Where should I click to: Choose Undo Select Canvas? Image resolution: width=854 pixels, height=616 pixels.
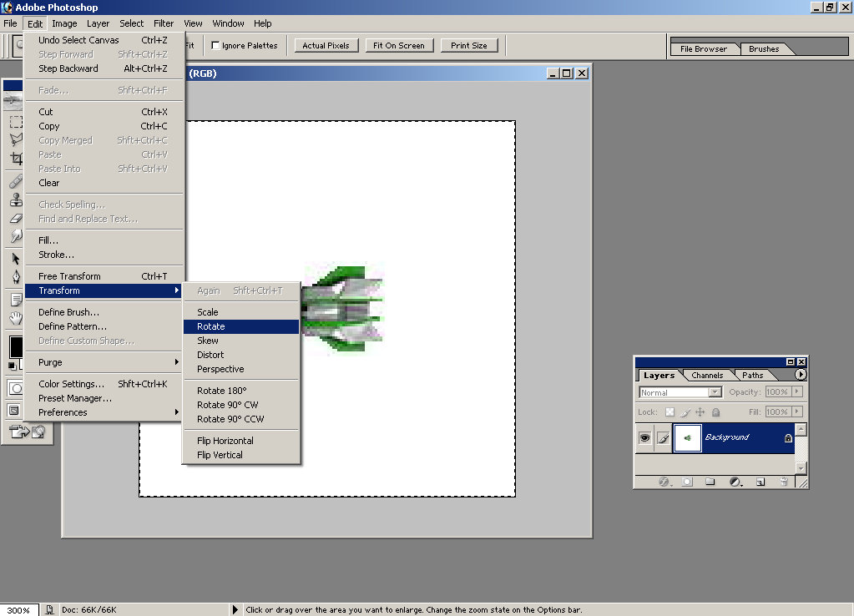click(x=104, y=40)
